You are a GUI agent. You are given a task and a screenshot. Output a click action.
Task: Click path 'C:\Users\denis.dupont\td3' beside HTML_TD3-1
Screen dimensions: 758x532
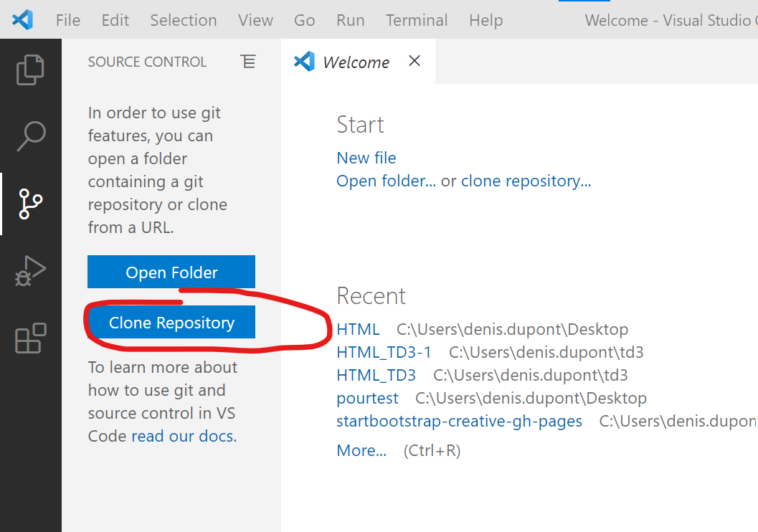[x=546, y=352]
